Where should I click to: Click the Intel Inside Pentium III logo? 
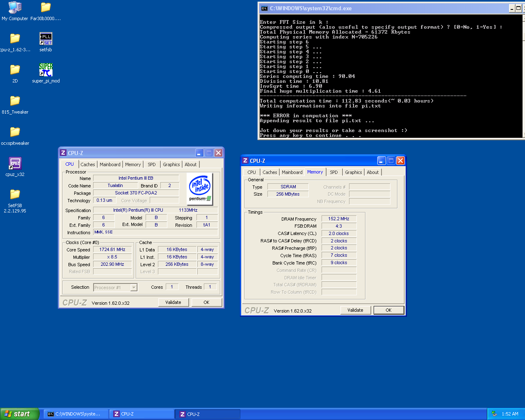[200, 188]
